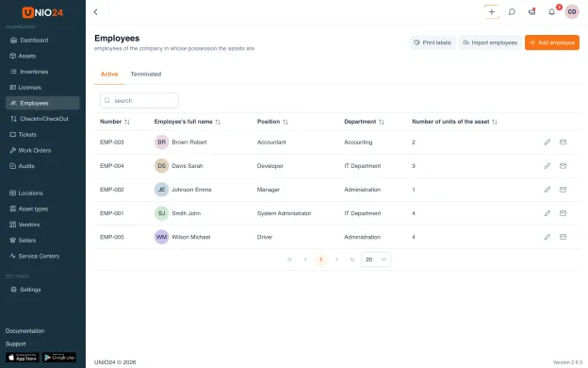Open the chat bubble icon
The width and height of the screenshot is (588, 368).
pyautogui.click(x=512, y=12)
